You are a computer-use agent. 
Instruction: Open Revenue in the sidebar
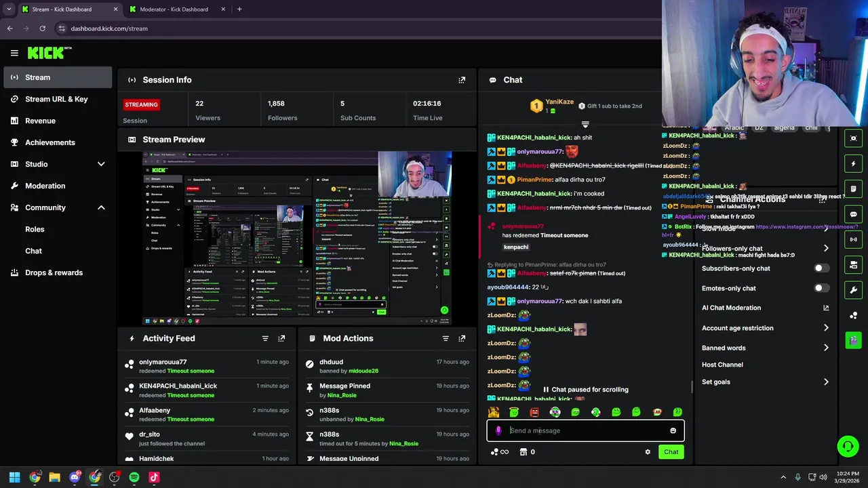58,121
